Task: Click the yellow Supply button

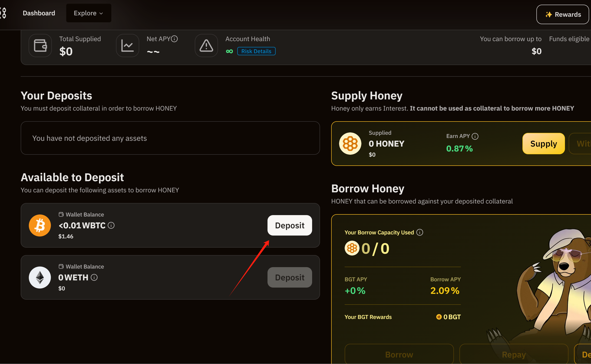Action: pyautogui.click(x=543, y=144)
